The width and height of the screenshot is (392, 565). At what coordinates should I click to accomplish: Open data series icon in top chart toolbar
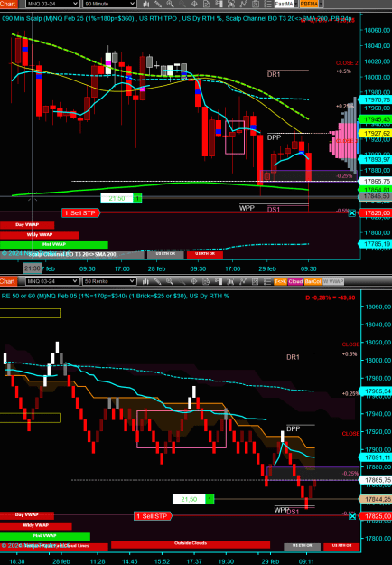tap(231, 4)
